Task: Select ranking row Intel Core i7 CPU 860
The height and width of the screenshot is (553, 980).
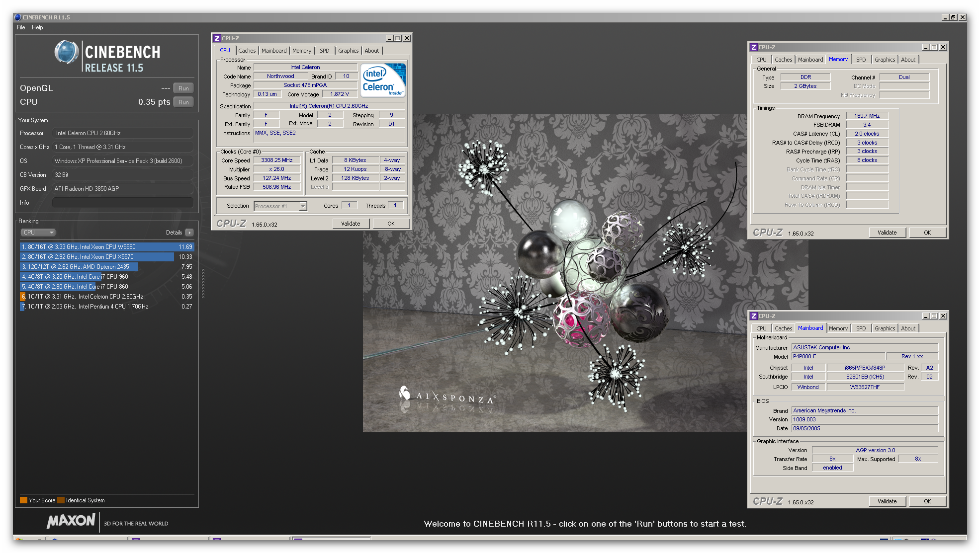Action: click(107, 287)
